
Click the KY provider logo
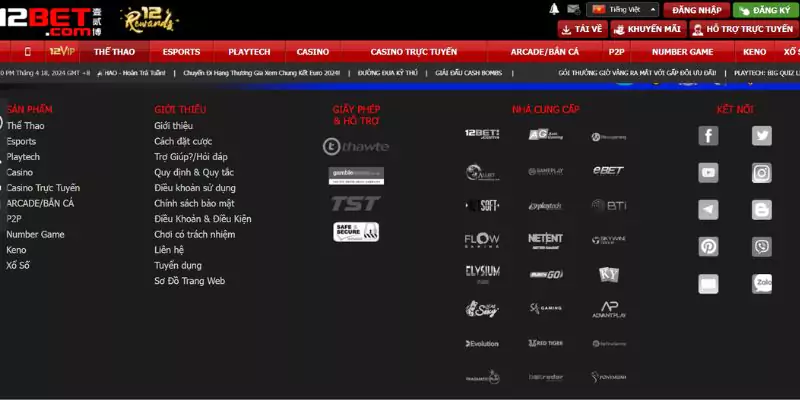tap(609, 275)
